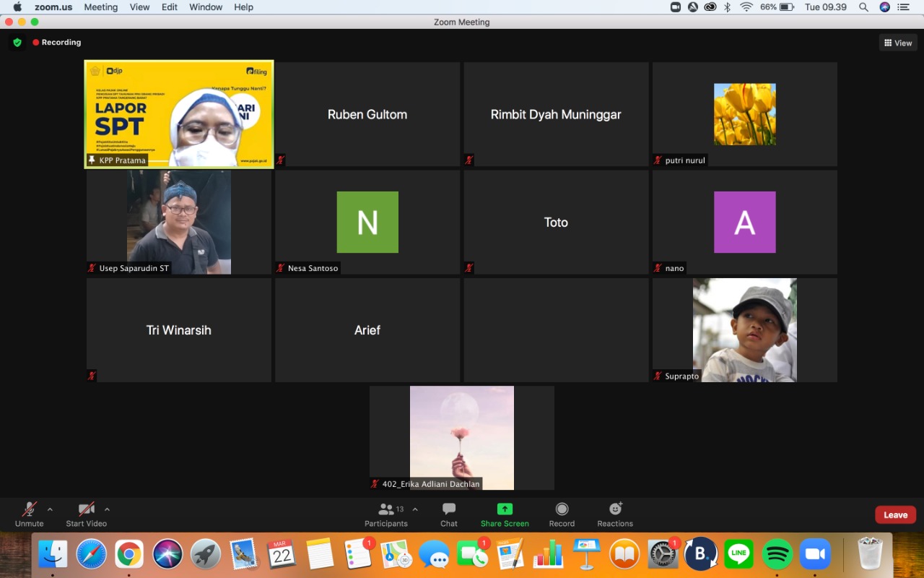Open the Meeting menu in menu bar

(x=100, y=7)
